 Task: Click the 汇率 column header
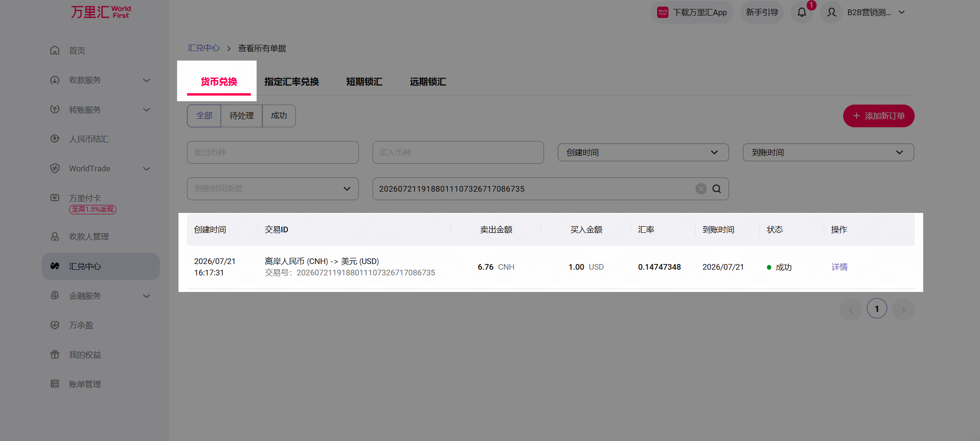click(646, 229)
